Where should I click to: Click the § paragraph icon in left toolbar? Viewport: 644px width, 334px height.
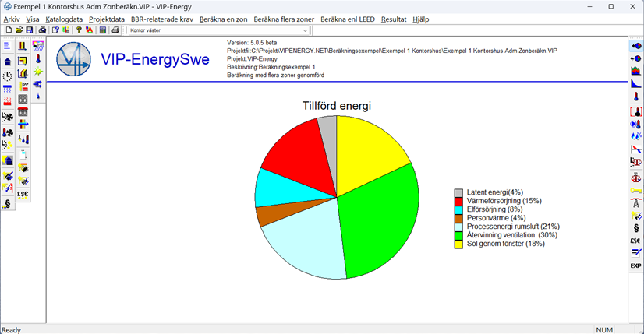pyautogui.click(x=8, y=205)
